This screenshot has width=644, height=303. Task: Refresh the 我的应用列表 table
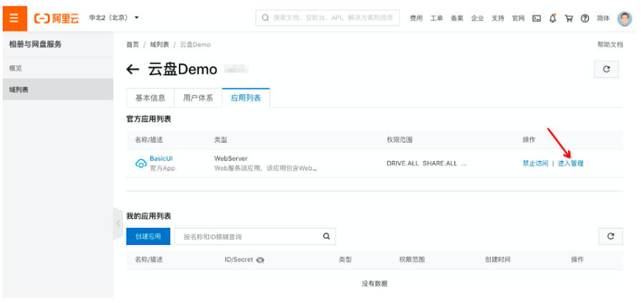pos(610,236)
